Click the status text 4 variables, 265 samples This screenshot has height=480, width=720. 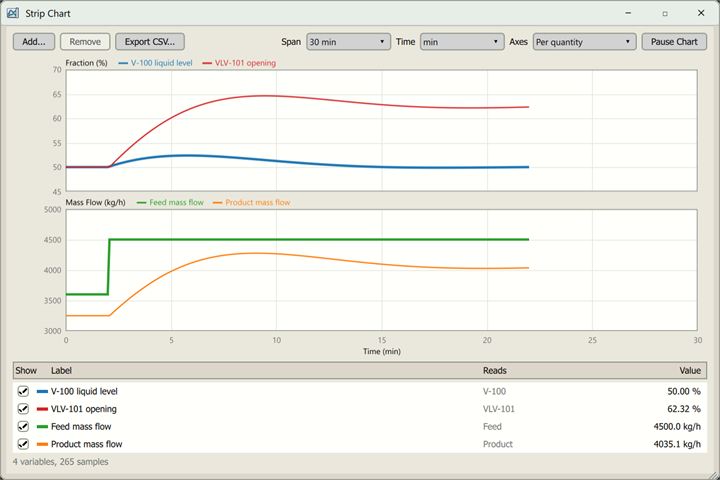(61, 462)
